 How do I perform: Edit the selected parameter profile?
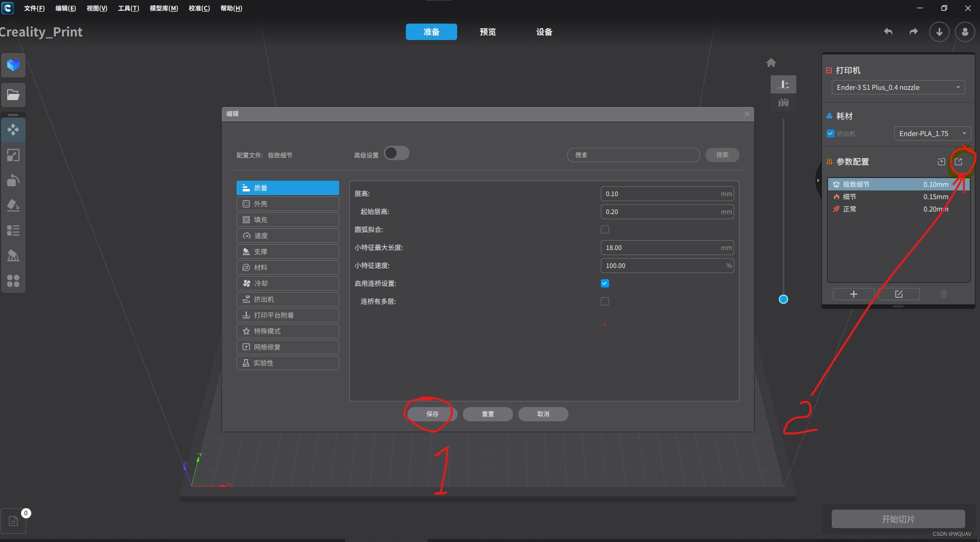click(x=899, y=294)
